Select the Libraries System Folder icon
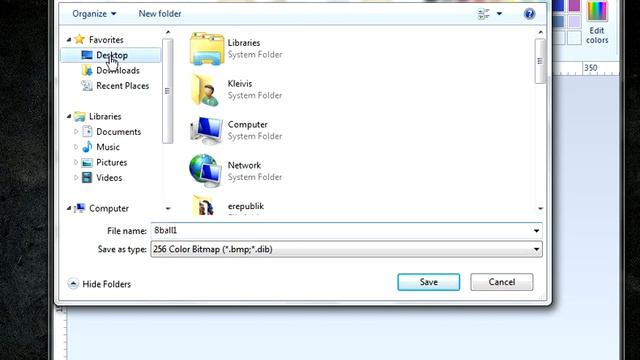Image resolution: width=640 pixels, height=360 pixels. pos(207,49)
